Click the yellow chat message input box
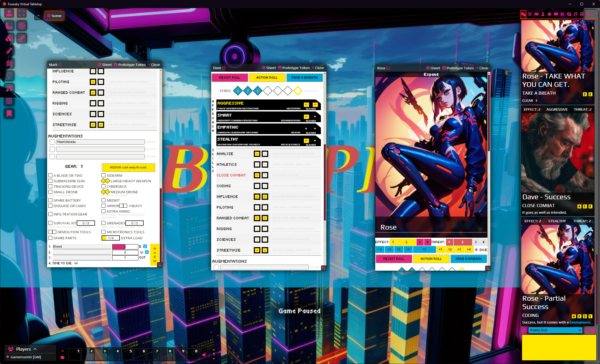Image resolution: width=600 pixels, height=364 pixels. tap(559, 348)
